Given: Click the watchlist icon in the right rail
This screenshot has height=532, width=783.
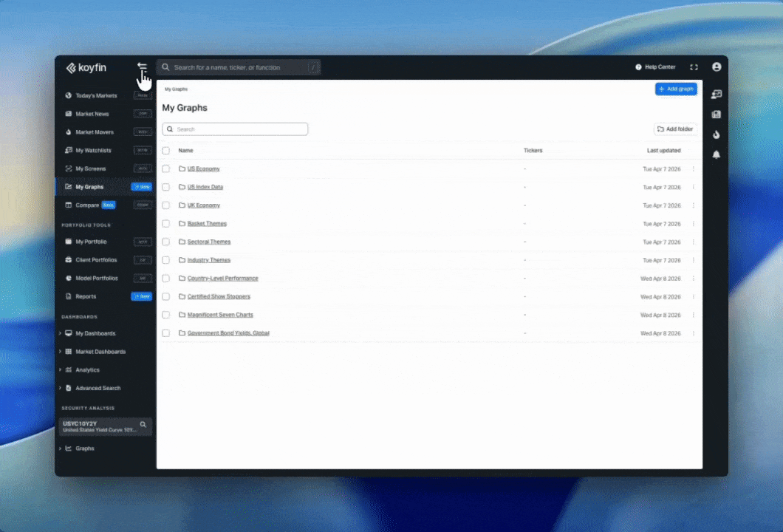Looking at the screenshot, I should click(716, 95).
